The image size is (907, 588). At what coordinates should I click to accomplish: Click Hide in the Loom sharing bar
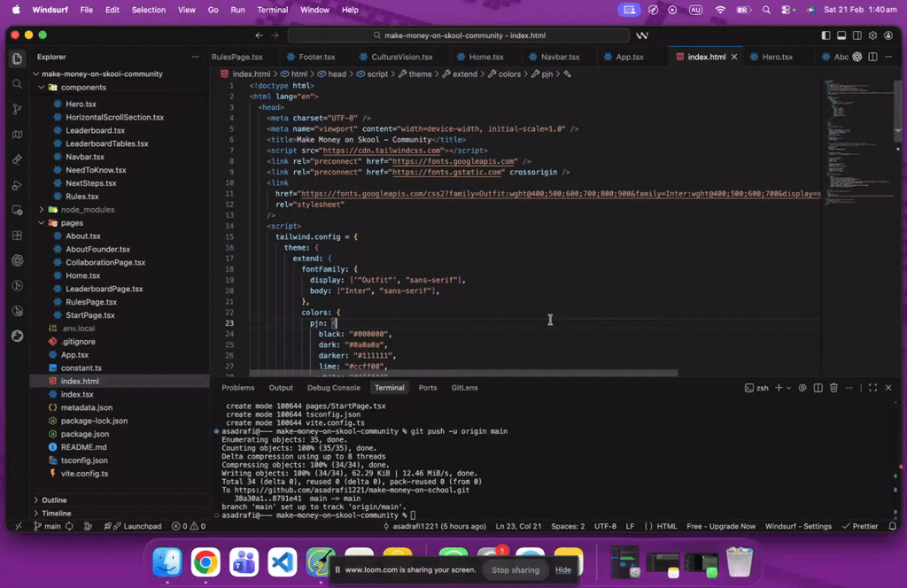click(562, 569)
